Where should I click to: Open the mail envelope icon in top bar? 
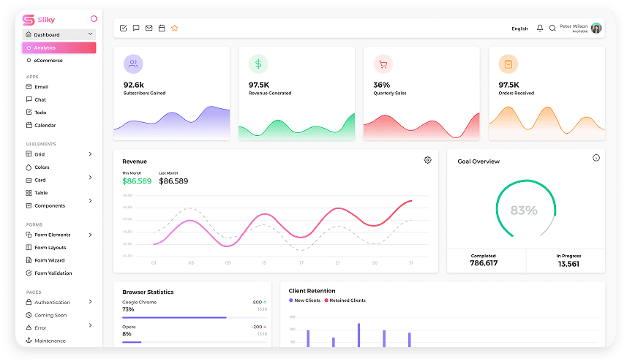point(149,29)
